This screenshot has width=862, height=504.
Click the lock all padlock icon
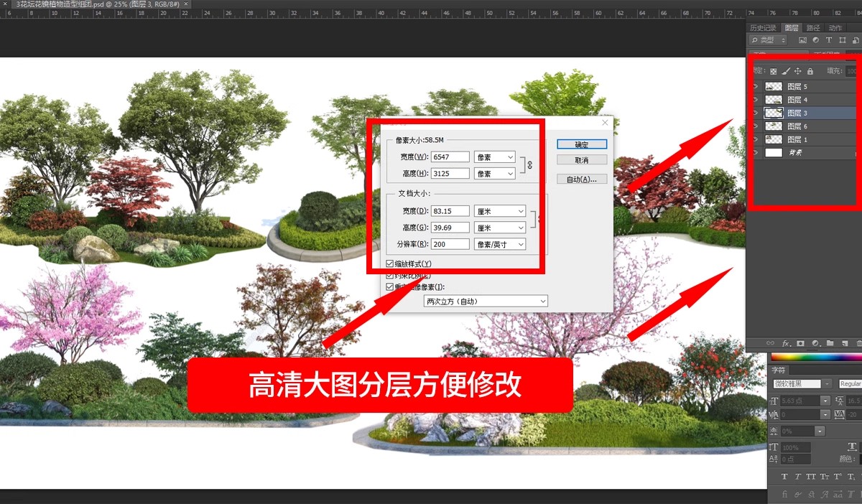(810, 70)
